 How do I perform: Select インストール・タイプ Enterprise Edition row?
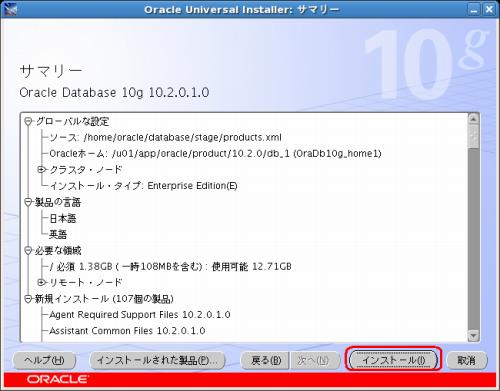point(143,186)
